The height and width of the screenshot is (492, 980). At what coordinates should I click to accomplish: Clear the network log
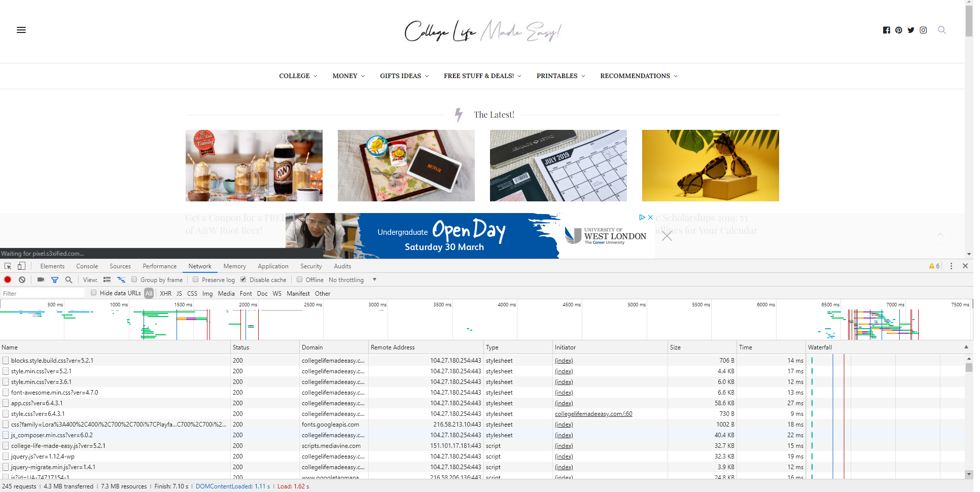tap(22, 279)
